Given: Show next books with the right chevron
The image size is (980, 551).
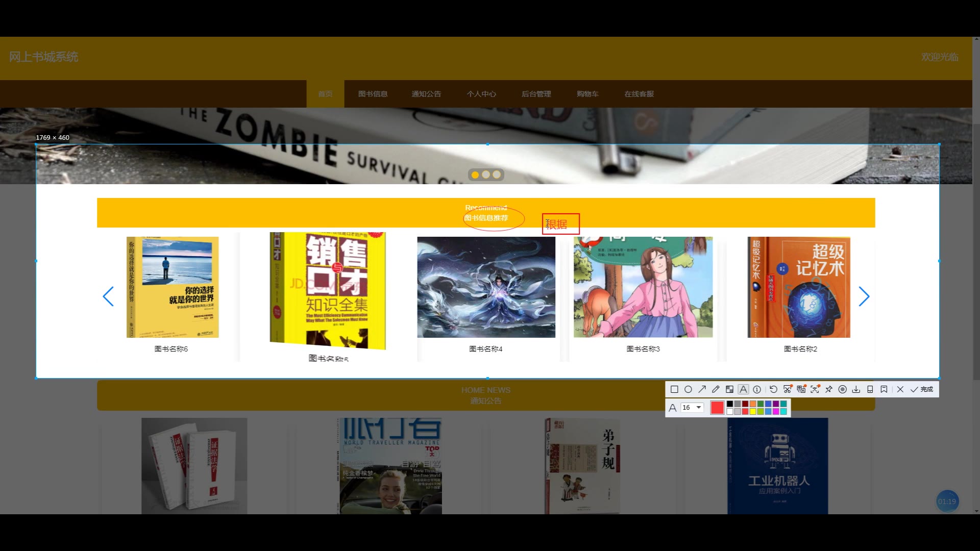Looking at the screenshot, I should (x=864, y=296).
